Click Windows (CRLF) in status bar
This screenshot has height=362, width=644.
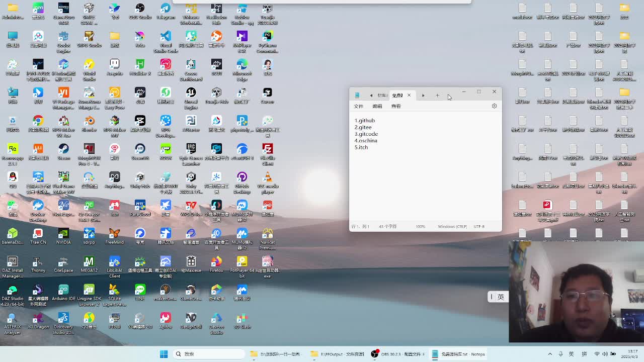point(452,227)
